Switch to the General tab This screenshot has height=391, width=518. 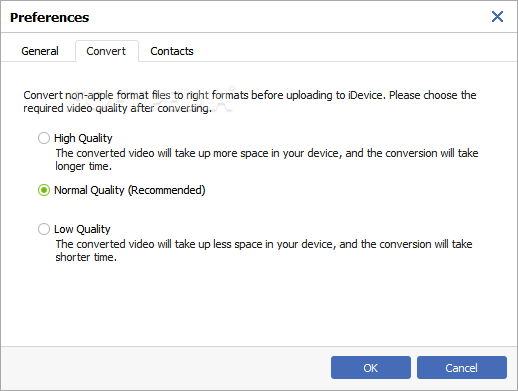40,51
